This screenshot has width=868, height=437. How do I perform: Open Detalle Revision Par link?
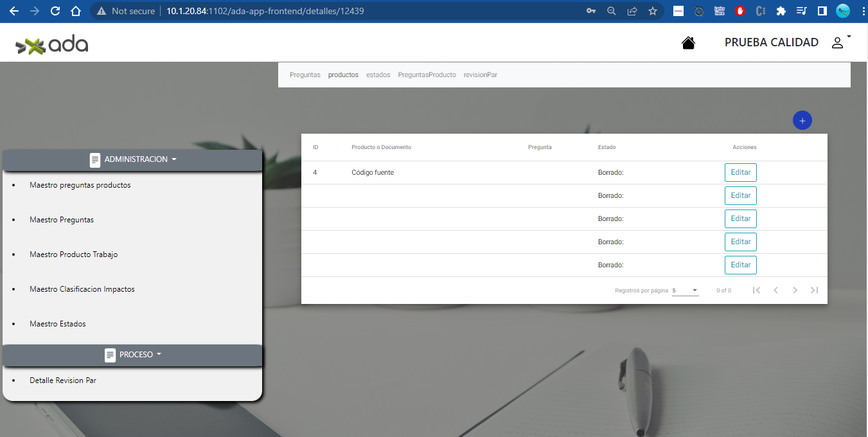[x=63, y=380]
